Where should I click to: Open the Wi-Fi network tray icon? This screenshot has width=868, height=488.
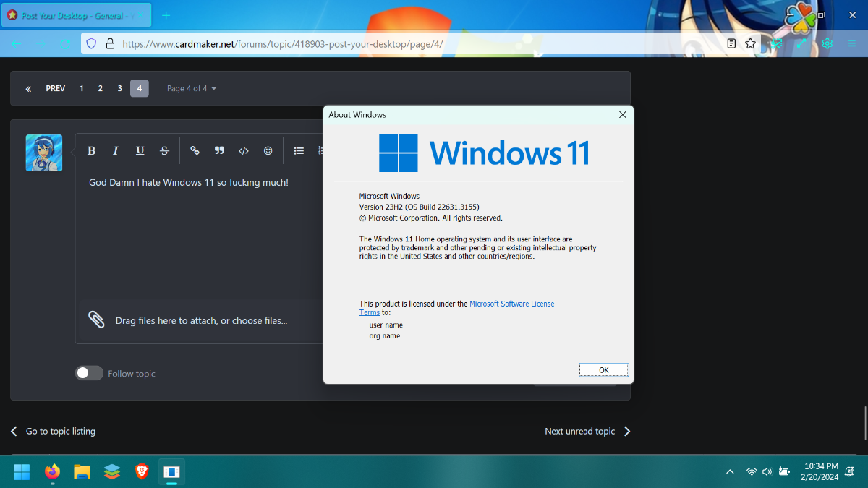click(x=752, y=472)
